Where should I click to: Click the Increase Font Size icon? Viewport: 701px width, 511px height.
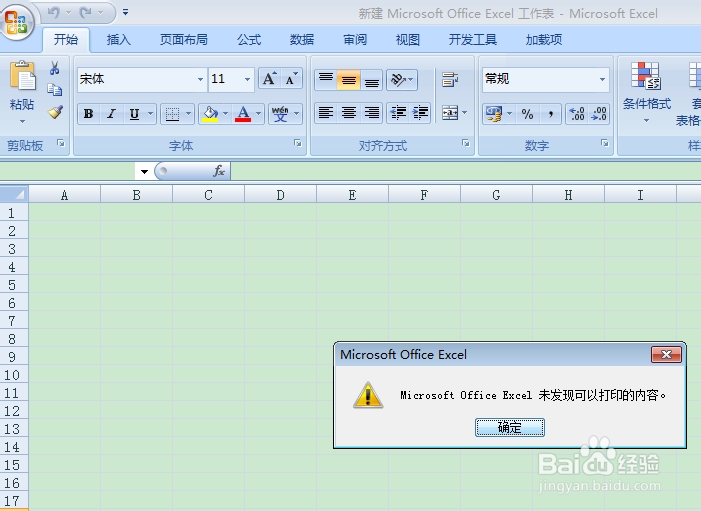(270, 79)
